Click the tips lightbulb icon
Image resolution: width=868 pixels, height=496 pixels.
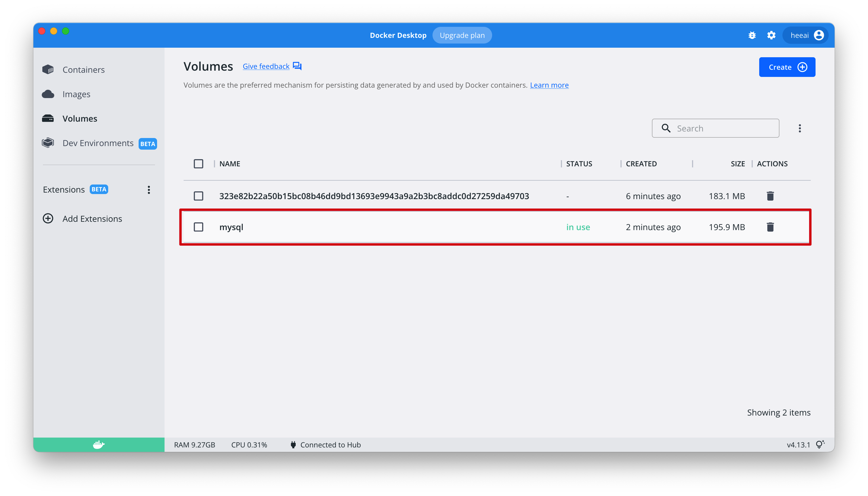tap(820, 444)
